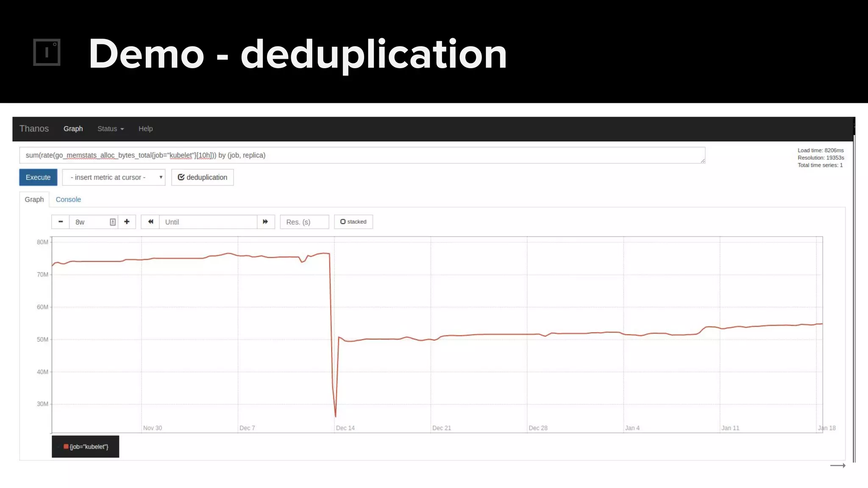Click the Dec 21 axis label
868x488 pixels.
pyautogui.click(x=442, y=428)
